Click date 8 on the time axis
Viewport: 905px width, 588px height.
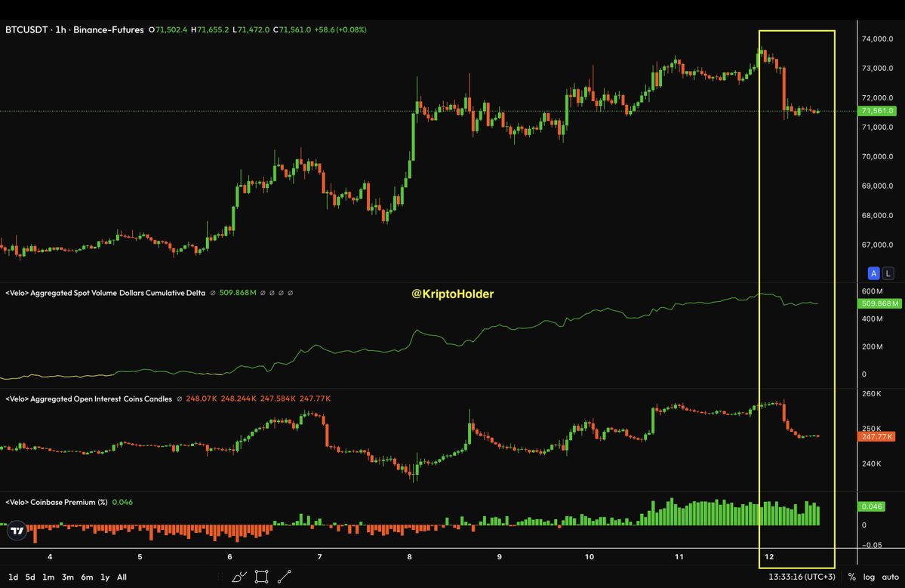tap(410, 557)
